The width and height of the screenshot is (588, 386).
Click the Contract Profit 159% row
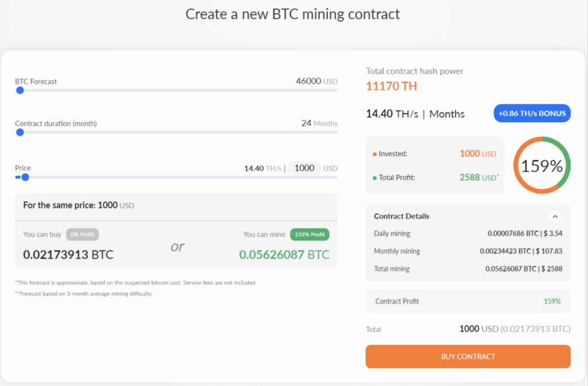[468, 301]
